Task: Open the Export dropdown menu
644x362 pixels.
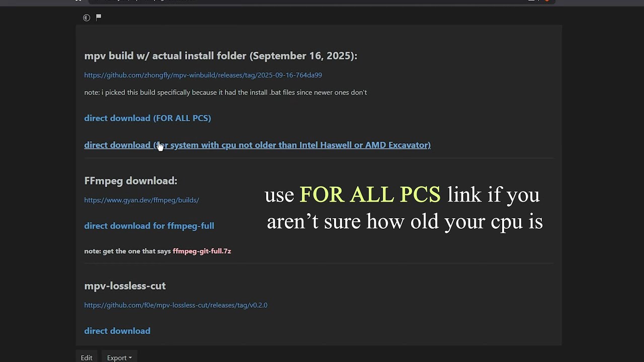Action: pyautogui.click(x=119, y=358)
